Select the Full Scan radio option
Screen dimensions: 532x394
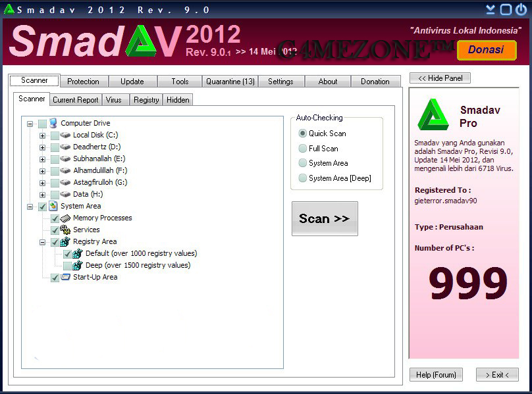coord(302,148)
